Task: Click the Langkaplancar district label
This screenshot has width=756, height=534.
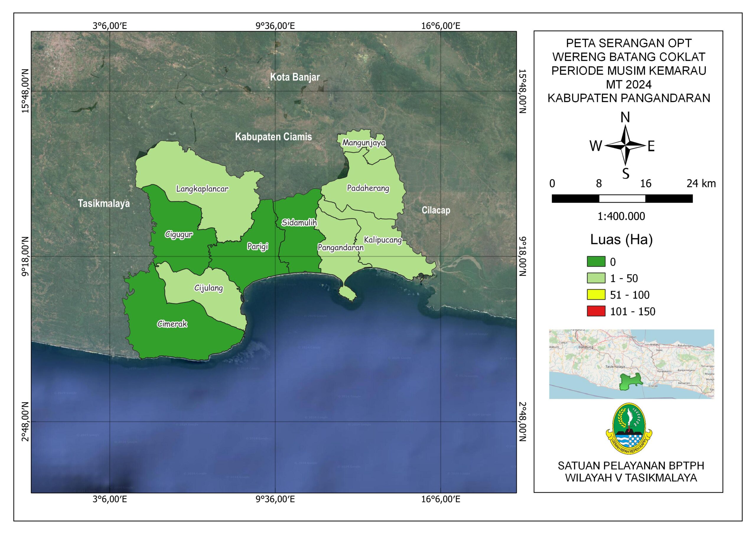Action: click(x=202, y=189)
